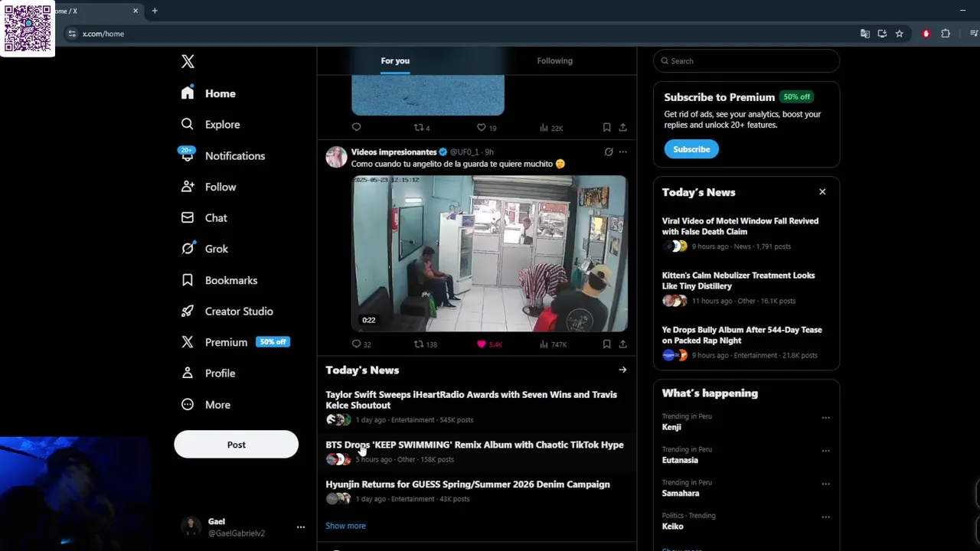Repost the top post with 4 reposts
Screen dimensions: 980x551
click(419, 128)
